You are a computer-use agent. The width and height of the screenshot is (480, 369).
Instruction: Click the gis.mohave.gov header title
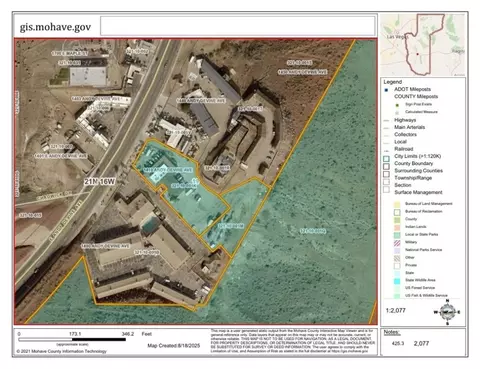(55, 27)
